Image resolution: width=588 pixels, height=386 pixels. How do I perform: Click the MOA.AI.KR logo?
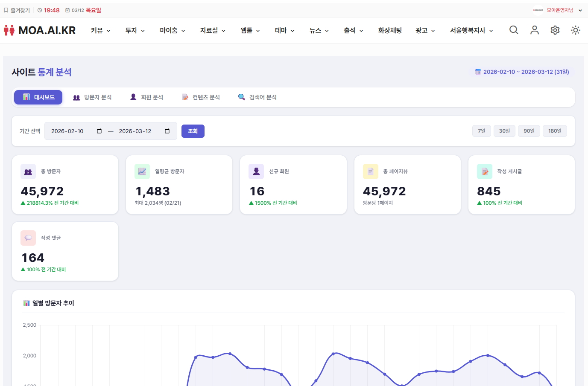[40, 30]
